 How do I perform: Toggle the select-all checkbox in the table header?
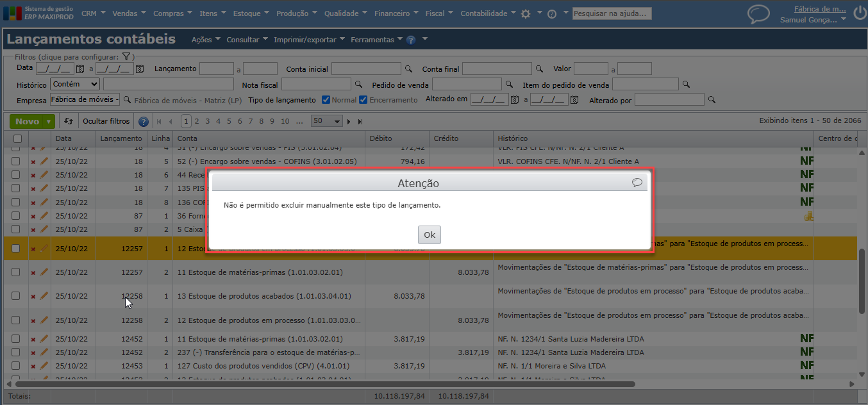click(x=17, y=138)
